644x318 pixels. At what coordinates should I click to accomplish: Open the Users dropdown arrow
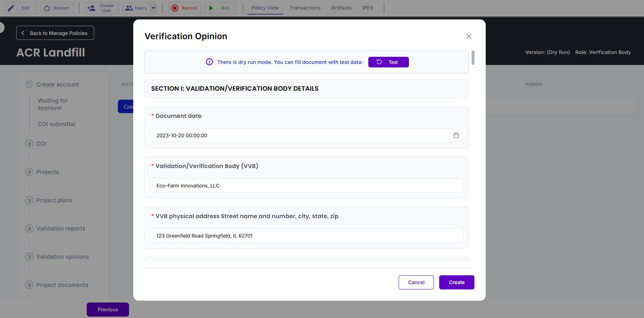[x=154, y=8]
